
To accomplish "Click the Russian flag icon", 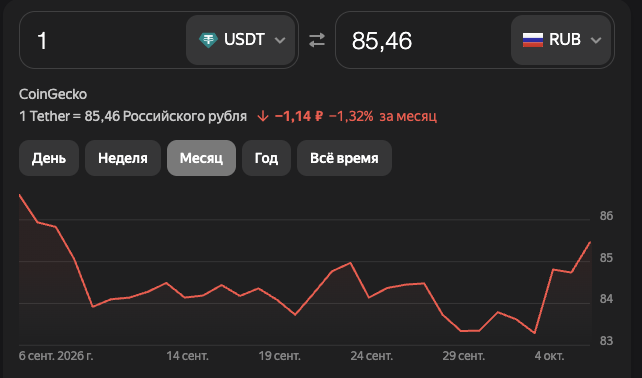I will (x=533, y=40).
